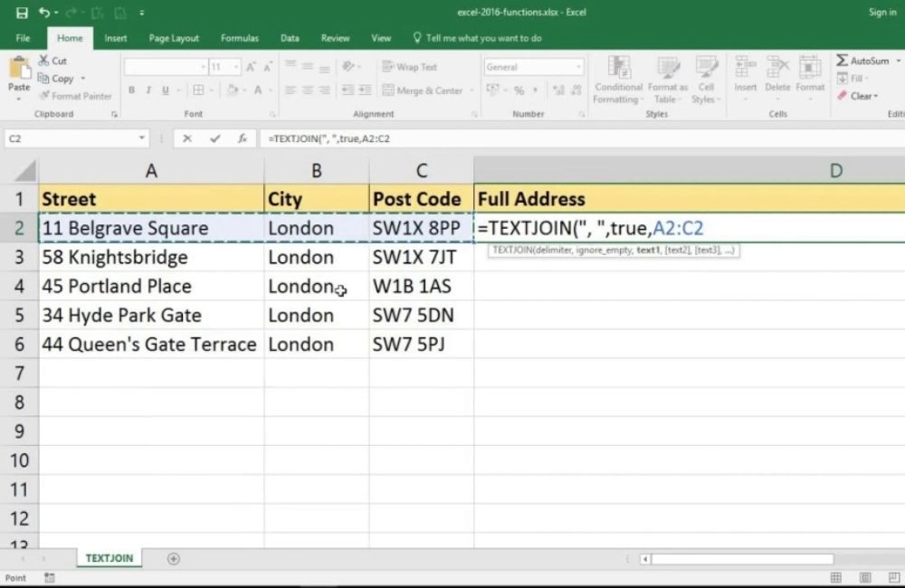Toggle Wrap Text

coord(409,67)
